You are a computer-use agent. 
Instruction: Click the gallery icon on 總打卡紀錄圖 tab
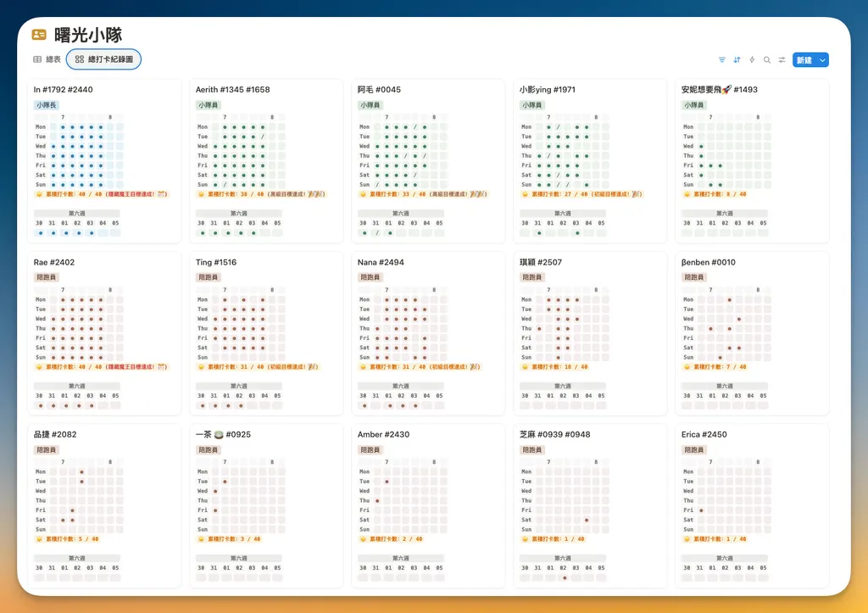(x=79, y=59)
